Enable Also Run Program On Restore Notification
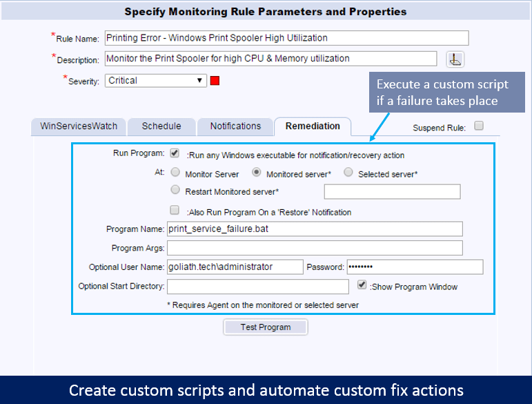This screenshot has height=404, width=532. tap(175, 210)
